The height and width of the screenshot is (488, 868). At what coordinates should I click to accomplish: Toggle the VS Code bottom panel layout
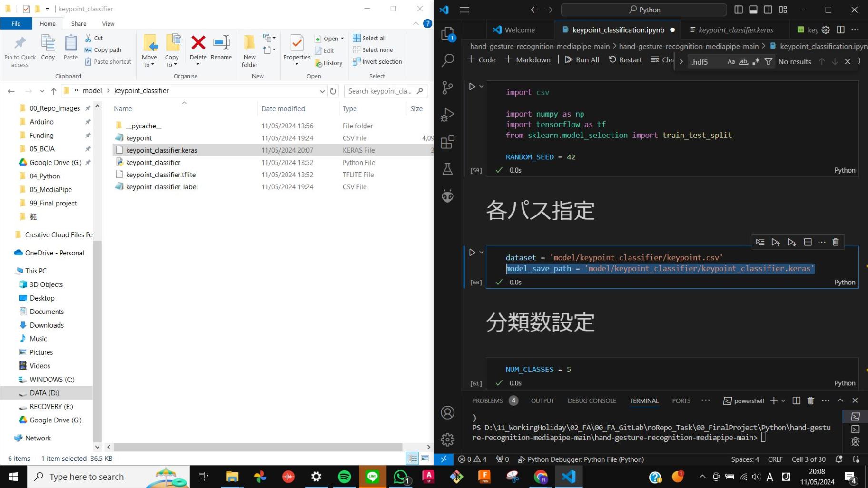point(753,10)
